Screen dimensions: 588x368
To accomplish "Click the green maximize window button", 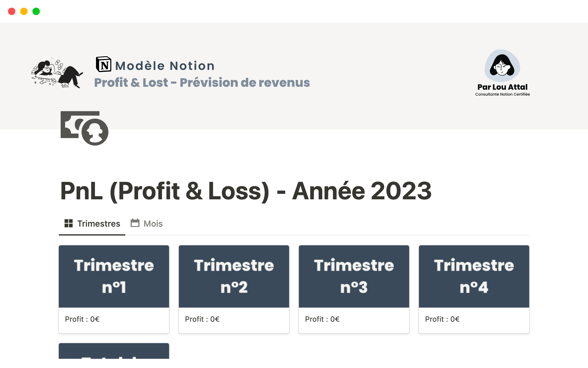I will click(36, 11).
